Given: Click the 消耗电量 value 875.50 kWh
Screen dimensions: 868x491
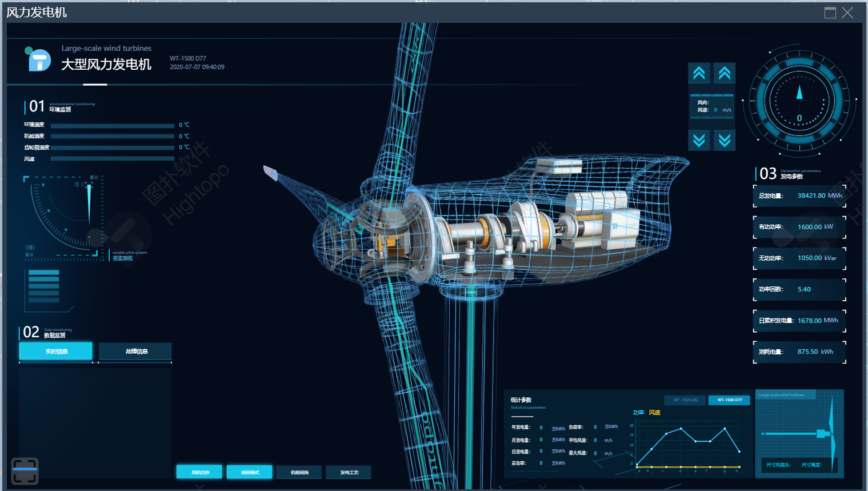Looking at the screenshot, I should pos(815,352).
